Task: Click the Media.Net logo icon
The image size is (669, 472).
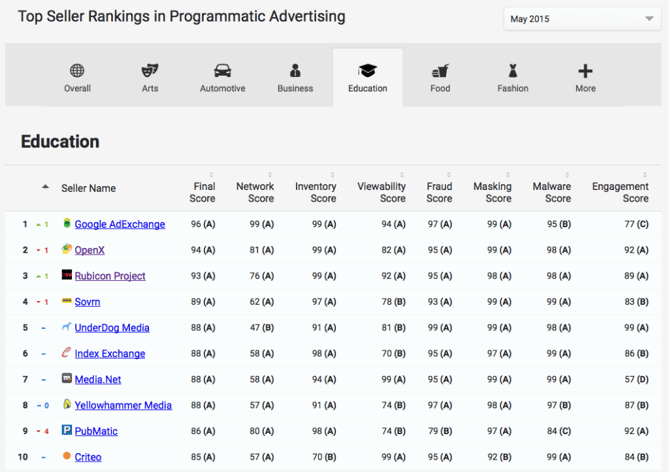Action: pyautogui.click(x=67, y=378)
